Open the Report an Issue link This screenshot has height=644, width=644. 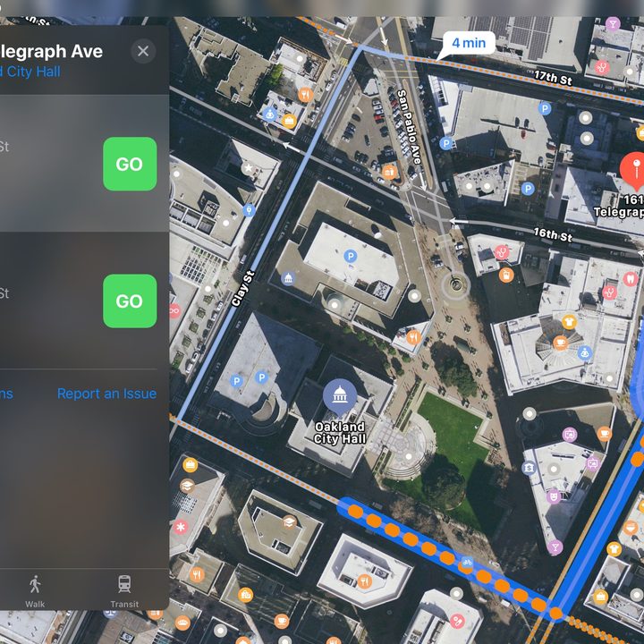tap(106, 394)
